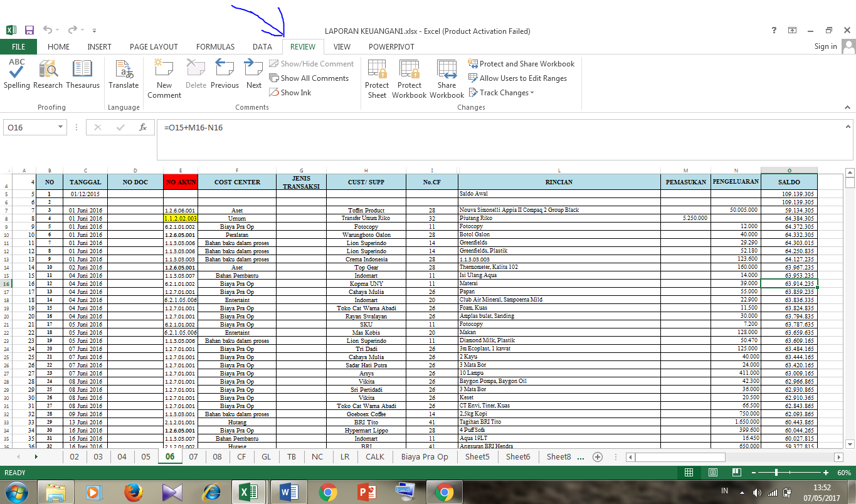This screenshot has height=504, width=856.
Task: Select sheet tab 07
Action: [x=193, y=457]
